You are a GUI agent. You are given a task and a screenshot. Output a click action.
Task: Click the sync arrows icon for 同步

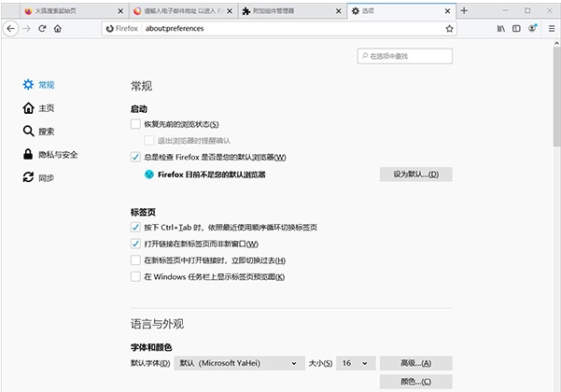pyautogui.click(x=28, y=177)
